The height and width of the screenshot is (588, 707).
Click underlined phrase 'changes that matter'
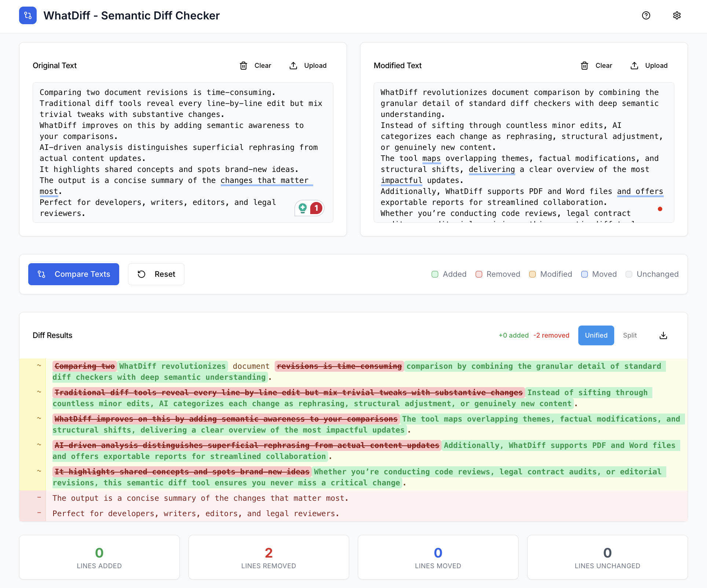tap(264, 180)
